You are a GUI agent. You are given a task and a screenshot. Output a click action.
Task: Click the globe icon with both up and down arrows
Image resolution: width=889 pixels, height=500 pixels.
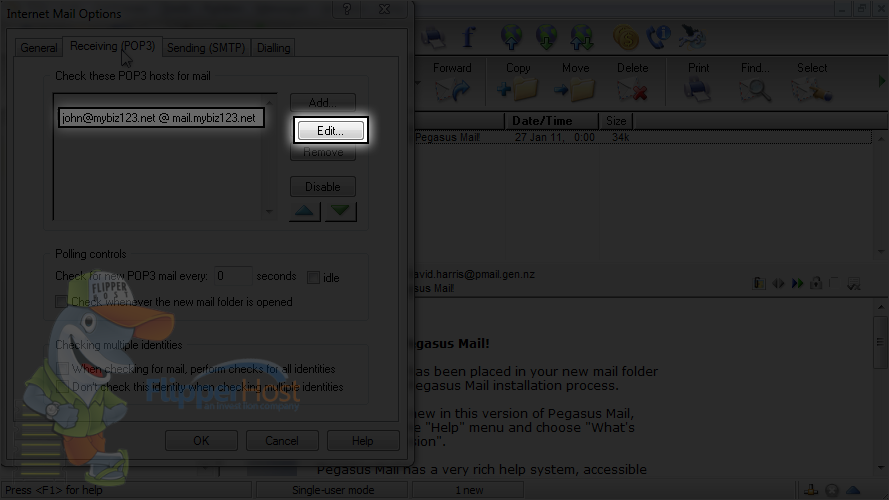coord(582,37)
